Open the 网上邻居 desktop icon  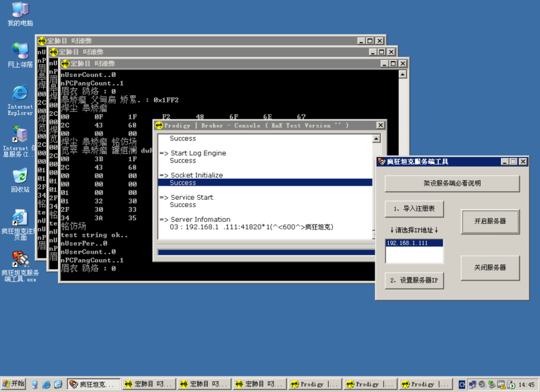coord(20,51)
